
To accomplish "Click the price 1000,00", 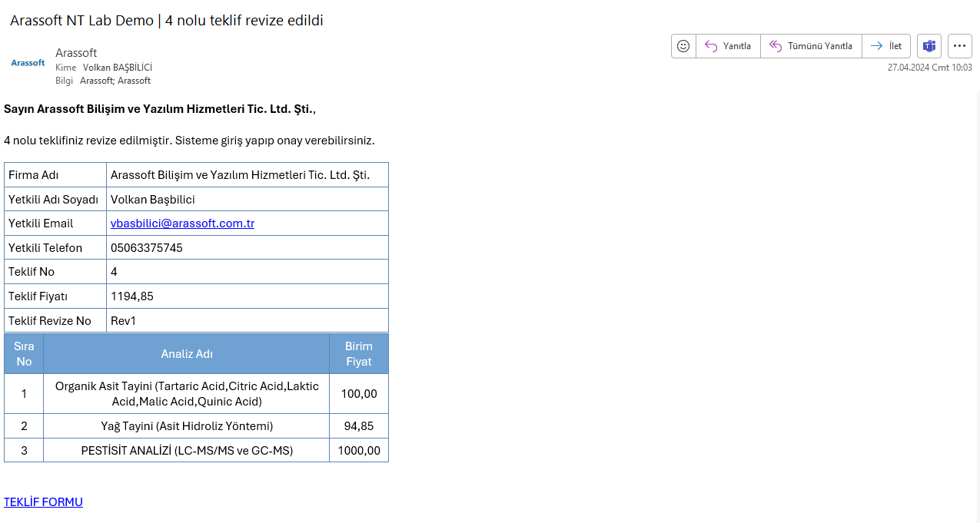I will pyautogui.click(x=359, y=451).
